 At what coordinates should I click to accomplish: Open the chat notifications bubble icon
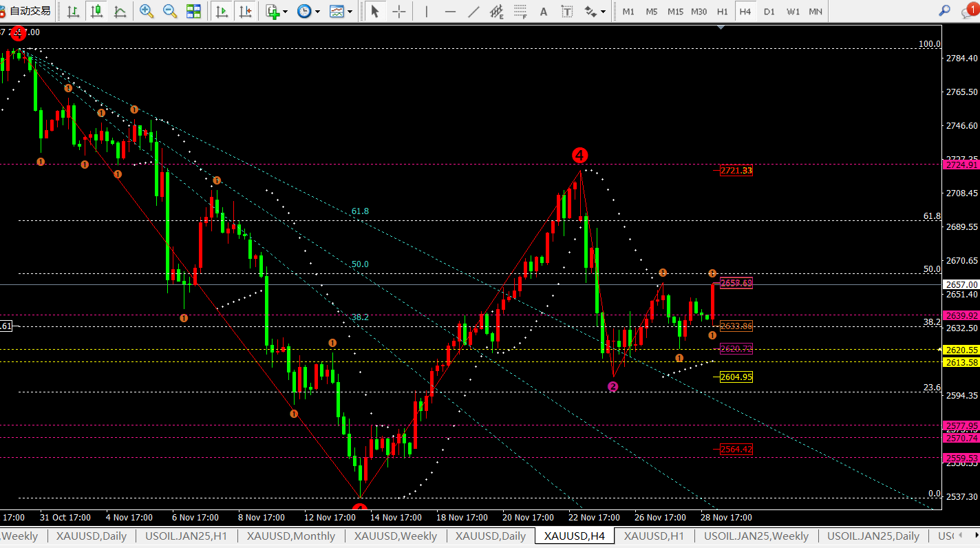(x=969, y=10)
